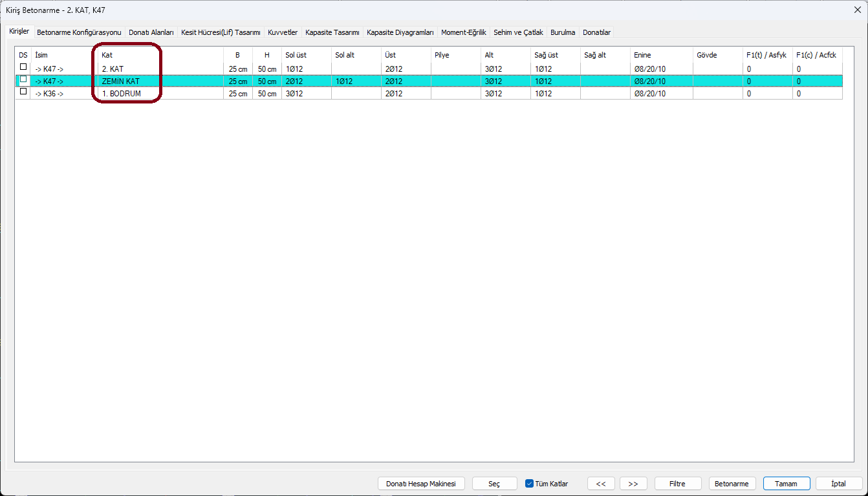Click the Betonarme button

[x=733, y=484]
